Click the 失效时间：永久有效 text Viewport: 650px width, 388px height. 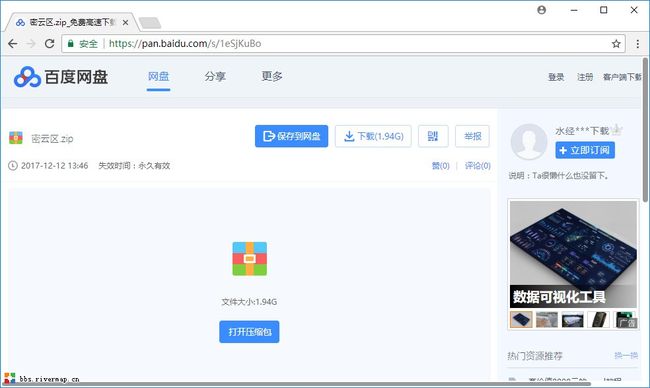click(x=134, y=166)
